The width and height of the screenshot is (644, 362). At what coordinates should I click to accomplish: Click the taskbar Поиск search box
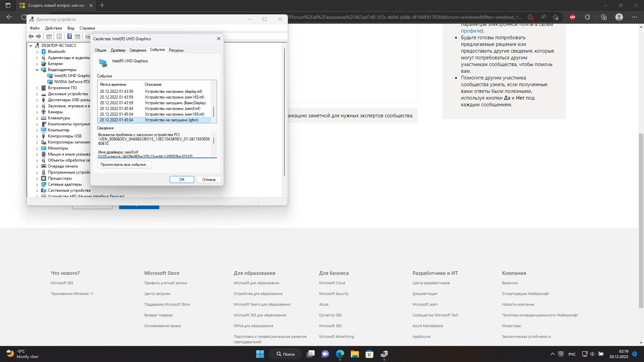pos(286,354)
